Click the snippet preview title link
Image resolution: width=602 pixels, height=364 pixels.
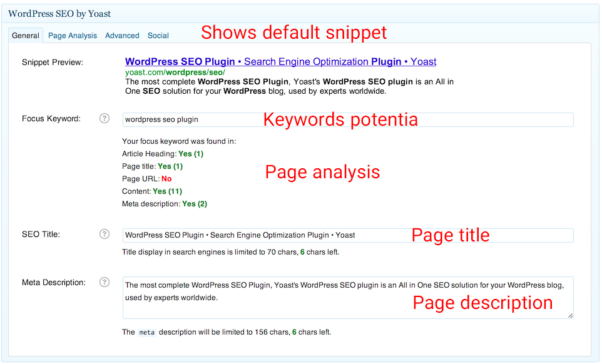coord(280,62)
